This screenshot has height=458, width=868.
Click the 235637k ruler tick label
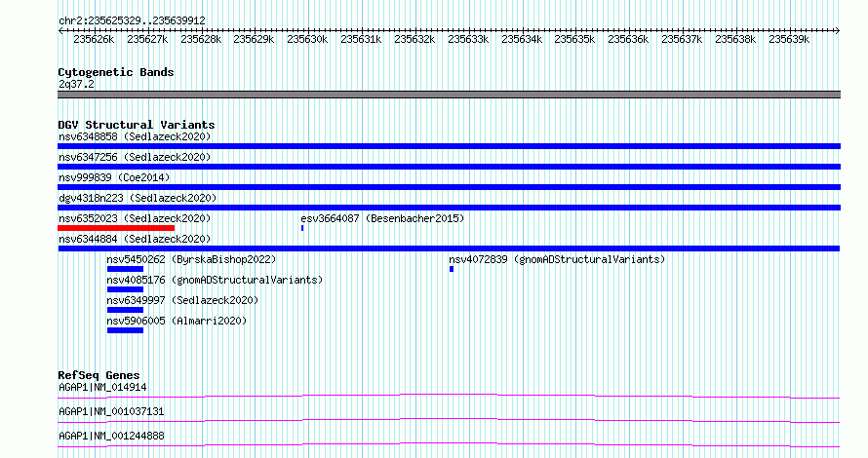click(682, 39)
